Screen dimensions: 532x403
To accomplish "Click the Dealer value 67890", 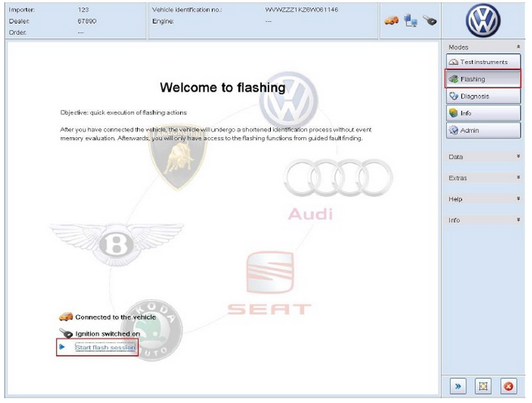I will (x=87, y=21).
